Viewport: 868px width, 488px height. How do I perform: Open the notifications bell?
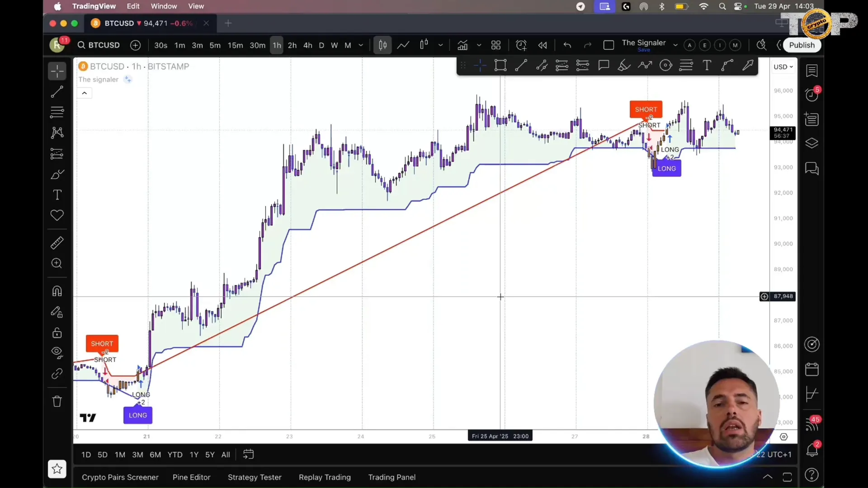click(812, 450)
